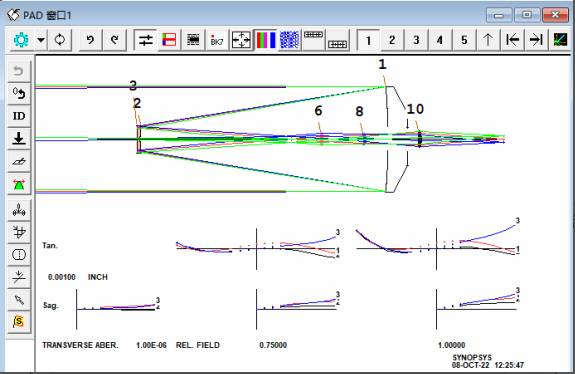Click the blue dotted pattern icon
Screen dimensions: 575x374
point(289,40)
